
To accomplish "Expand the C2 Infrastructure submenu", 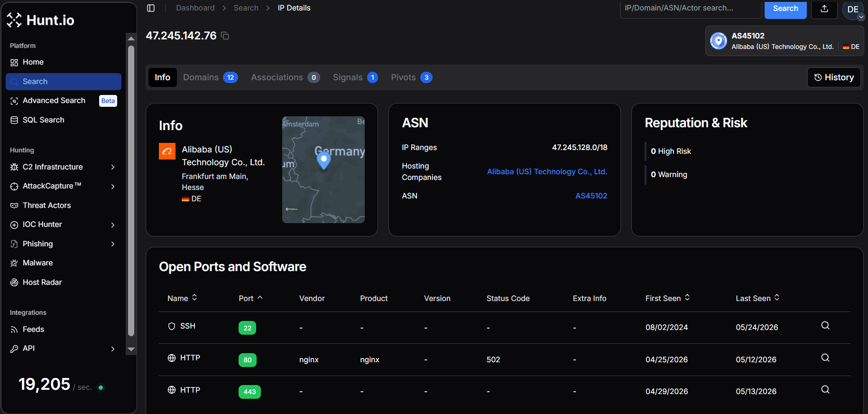I will click(x=113, y=167).
